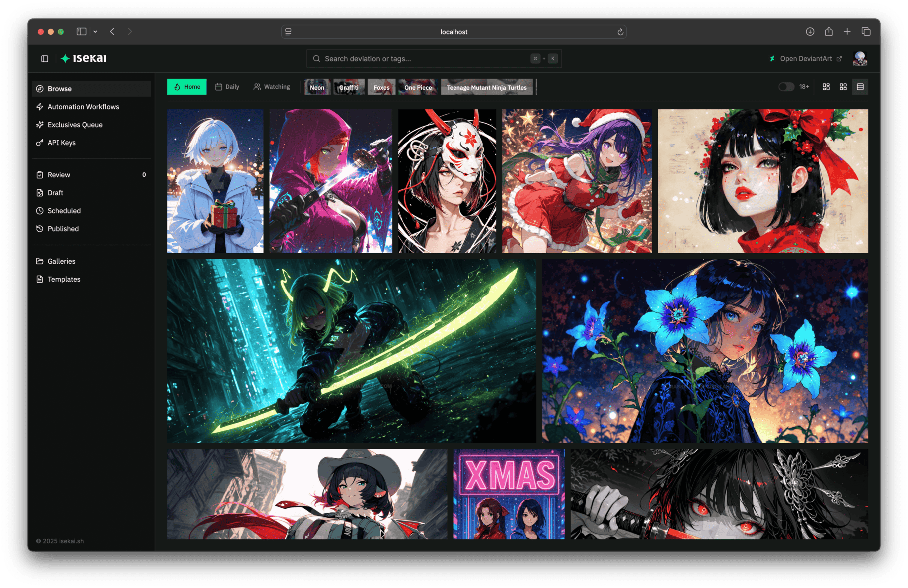
Task: Click the Safari downloads icon
Action: (810, 32)
